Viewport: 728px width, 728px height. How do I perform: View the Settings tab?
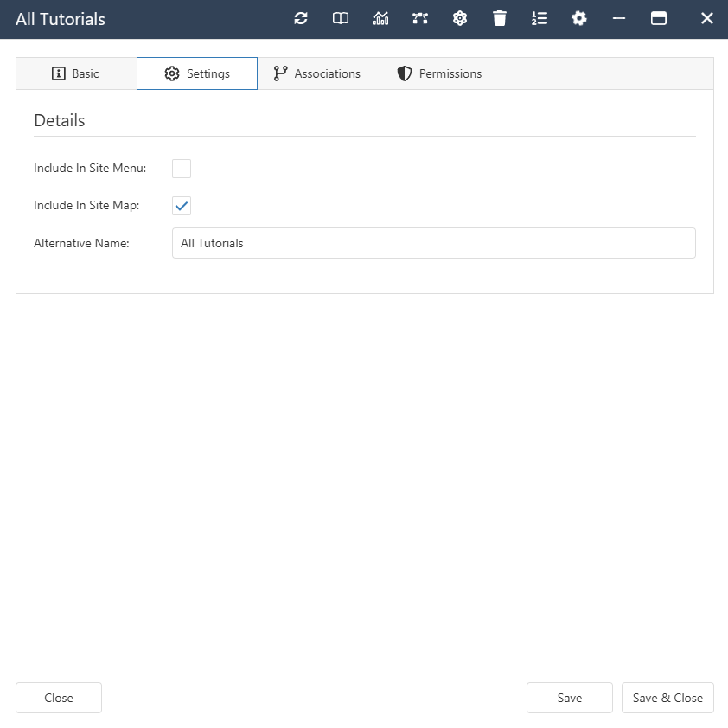(197, 73)
